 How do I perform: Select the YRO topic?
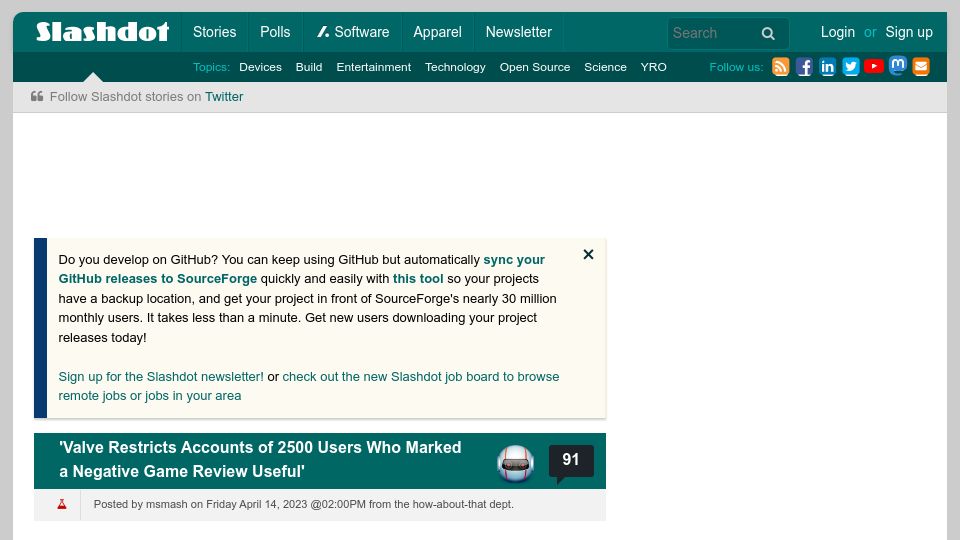[x=653, y=67]
